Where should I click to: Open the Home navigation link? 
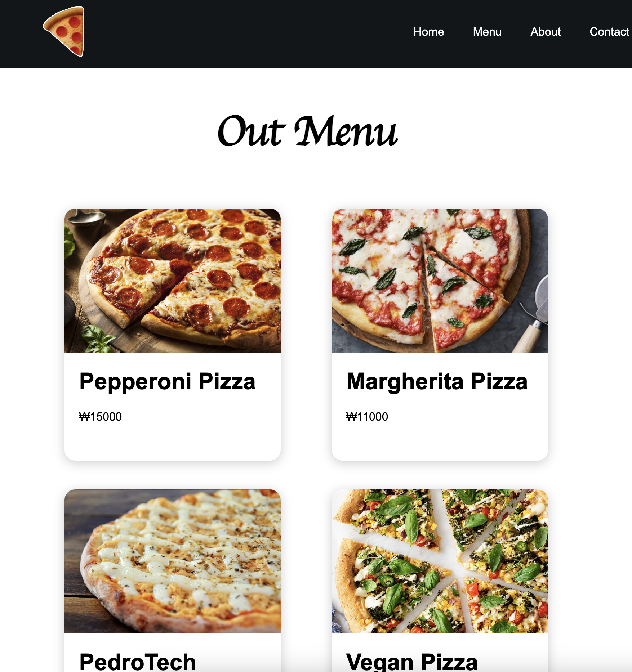coord(428,32)
